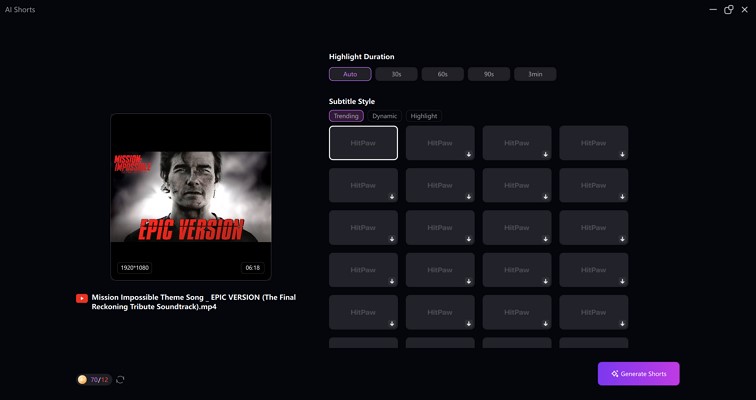
Task: Download the first style in the second row
Action: click(x=392, y=197)
